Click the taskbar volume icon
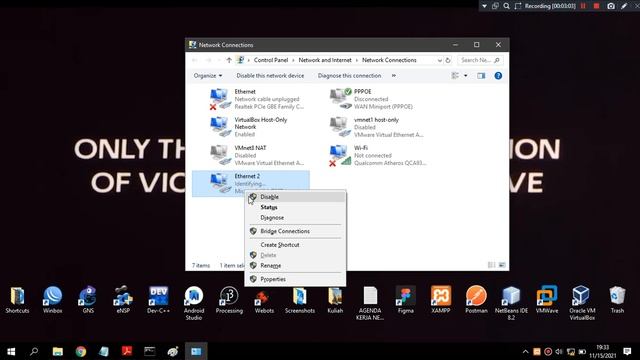 click(x=559, y=351)
